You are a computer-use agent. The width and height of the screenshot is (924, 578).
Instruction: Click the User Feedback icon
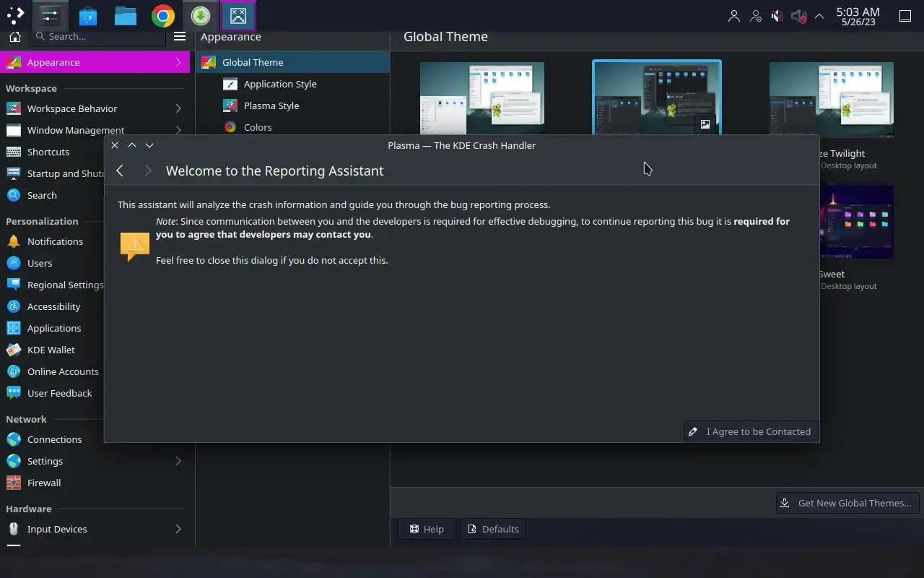point(13,393)
